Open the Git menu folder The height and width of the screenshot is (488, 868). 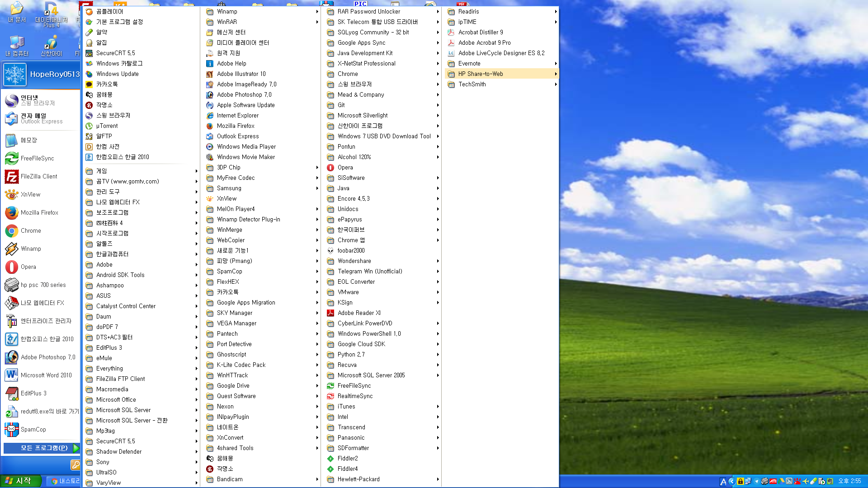point(383,105)
